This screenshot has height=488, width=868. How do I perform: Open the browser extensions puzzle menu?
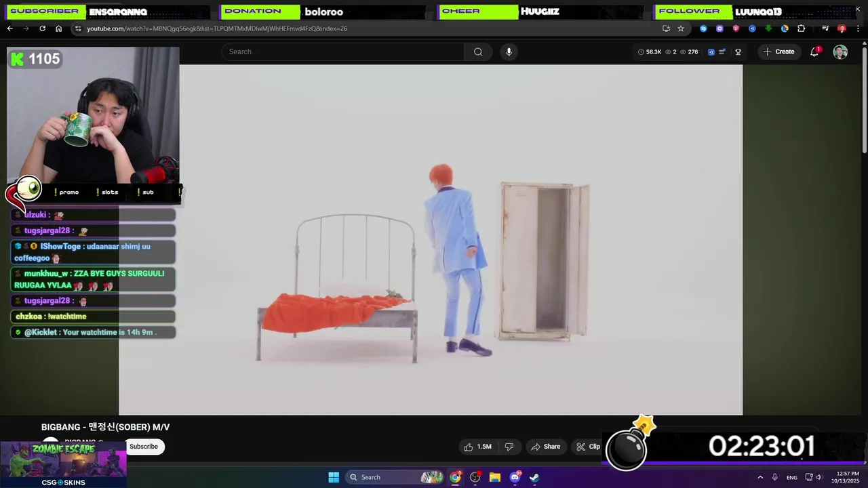pos(802,28)
